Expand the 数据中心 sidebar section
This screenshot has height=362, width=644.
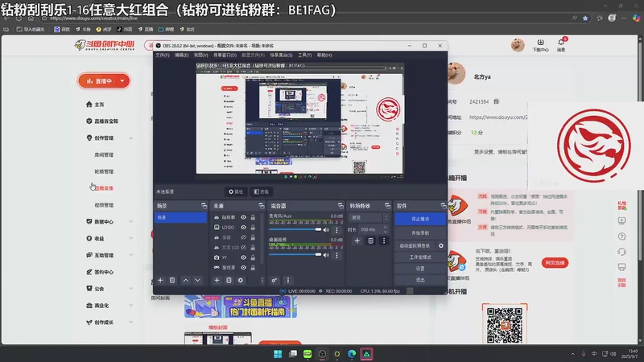pyautogui.click(x=131, y=222)
